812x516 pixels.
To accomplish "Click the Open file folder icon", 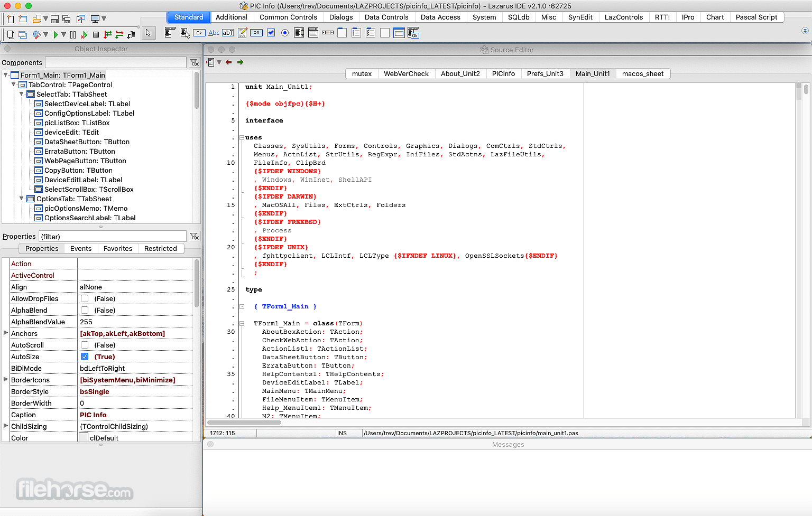I will coord(37,19).
